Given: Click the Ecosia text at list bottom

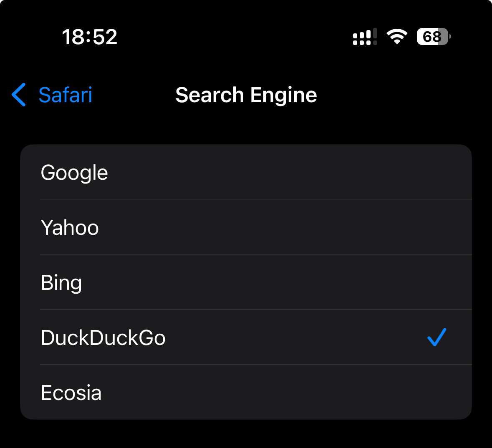Looking at the screenshot, I should click(71, 393).
